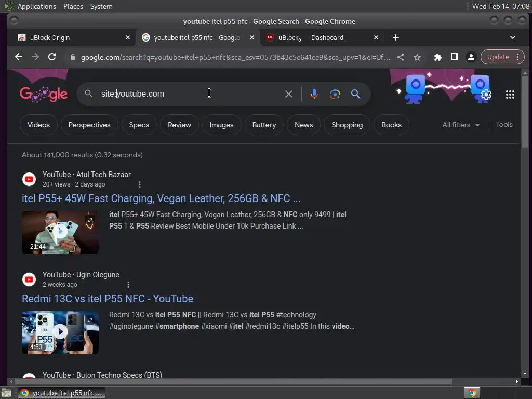This screenshot has height=399, width=532.
Task: Share this page via the share icon
Action: pyautogui.click(x=401, y=57)
